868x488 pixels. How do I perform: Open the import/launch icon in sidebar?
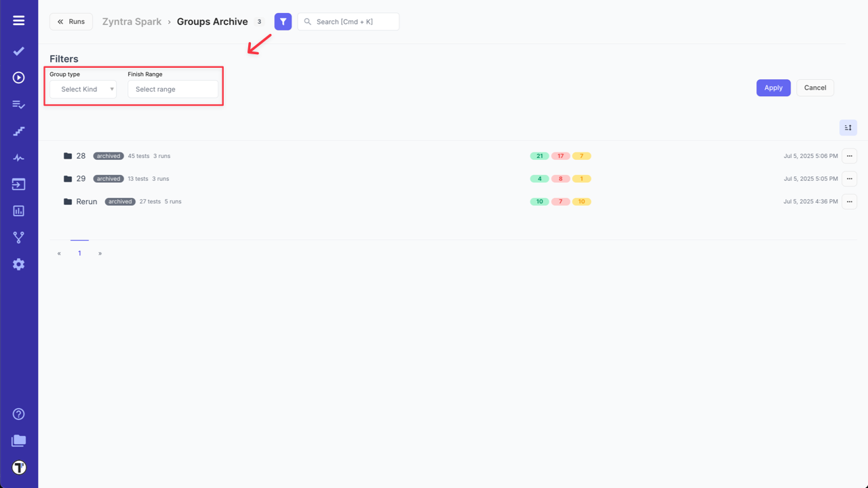point(18,184)
